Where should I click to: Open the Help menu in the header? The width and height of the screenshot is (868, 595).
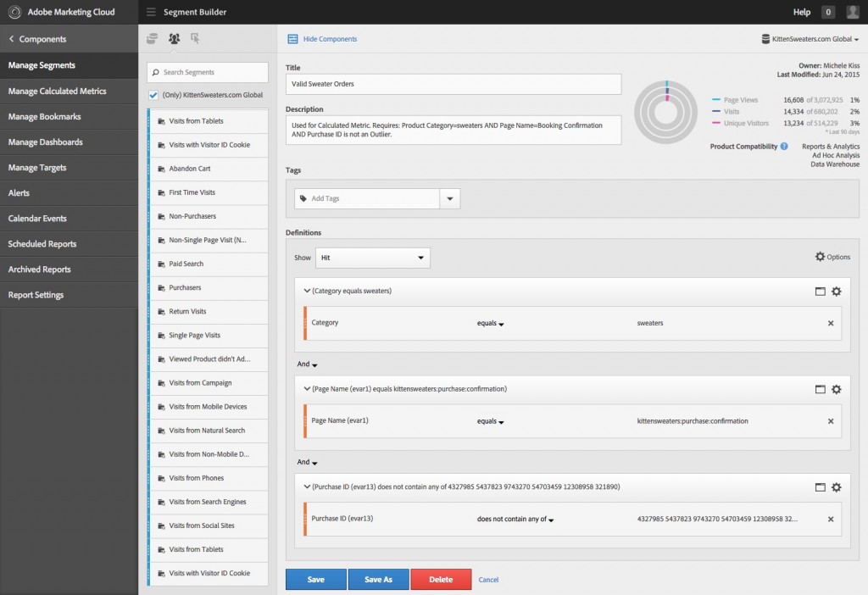coord(802,12)
